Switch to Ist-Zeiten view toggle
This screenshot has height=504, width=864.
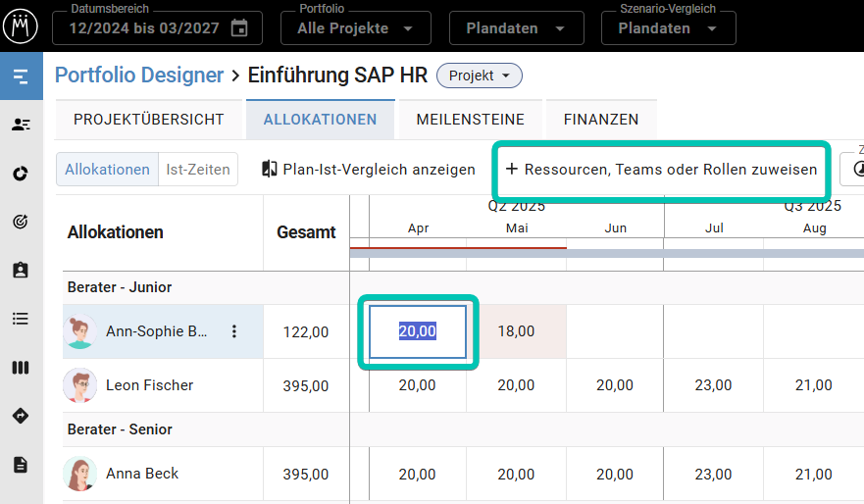click(x=198, y=170)
